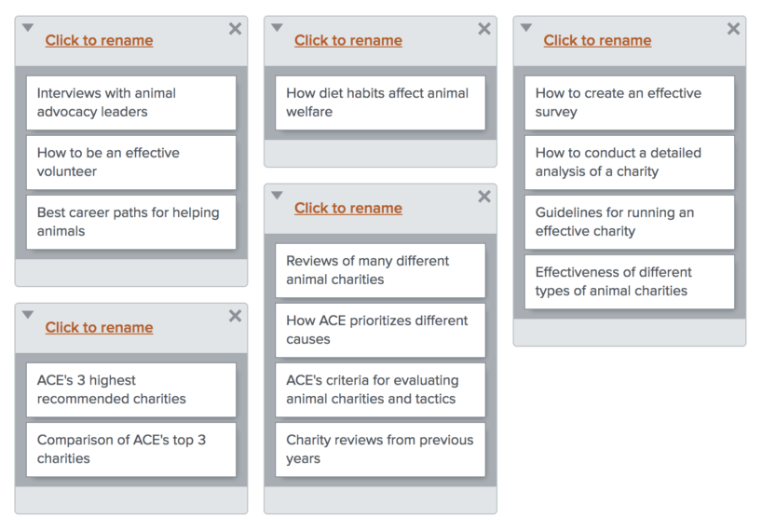Select the 'Best career paths for helping animals' card
The height and width of the screenshot is (532, 762).
131,222
